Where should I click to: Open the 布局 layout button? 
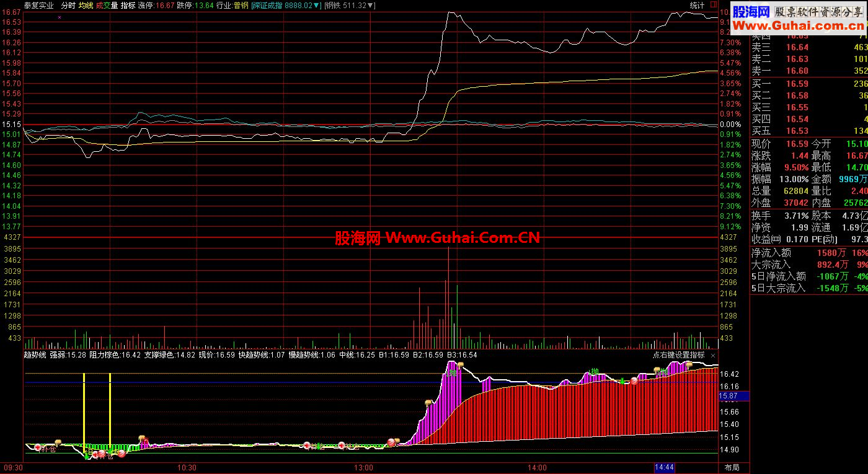[x=732, y=467]
